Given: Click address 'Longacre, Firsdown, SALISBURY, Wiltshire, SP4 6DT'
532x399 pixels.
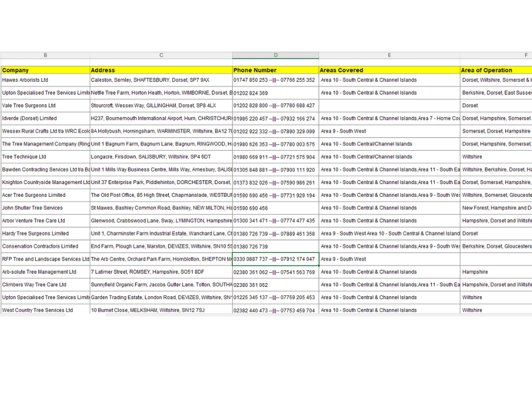Looking at the screenshot, I should [x=161, y=157].
